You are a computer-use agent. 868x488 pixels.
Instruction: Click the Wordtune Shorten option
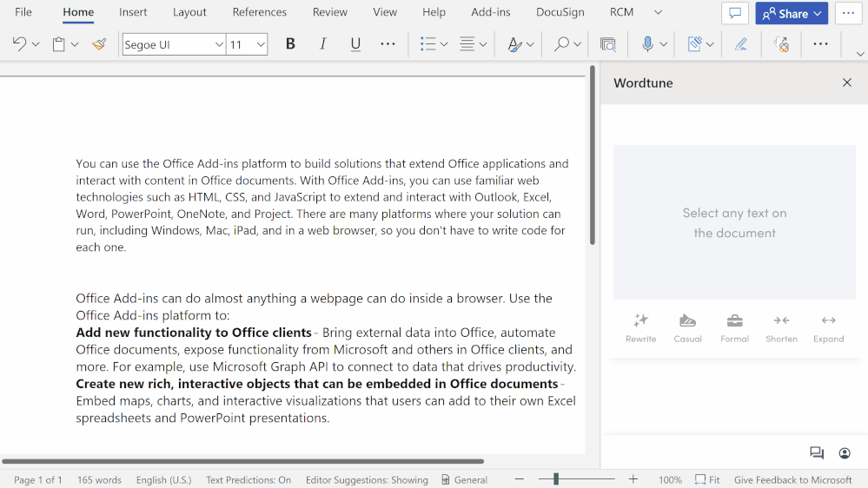click(x=782, y=327)
